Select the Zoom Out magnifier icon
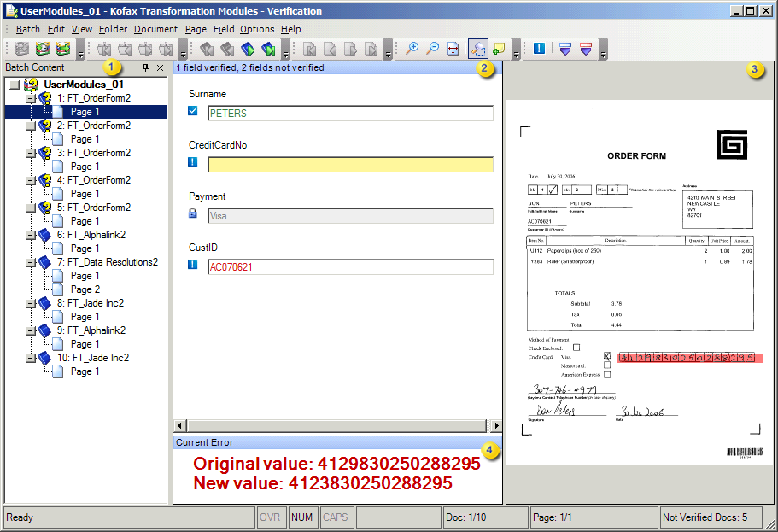778x532 pixels. pos(431,49)
